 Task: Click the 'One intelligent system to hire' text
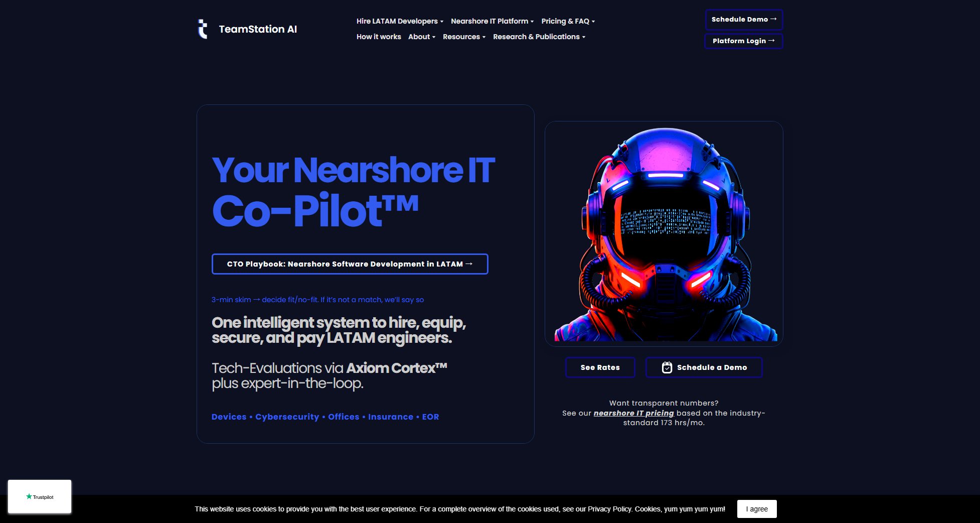point(339,330)
